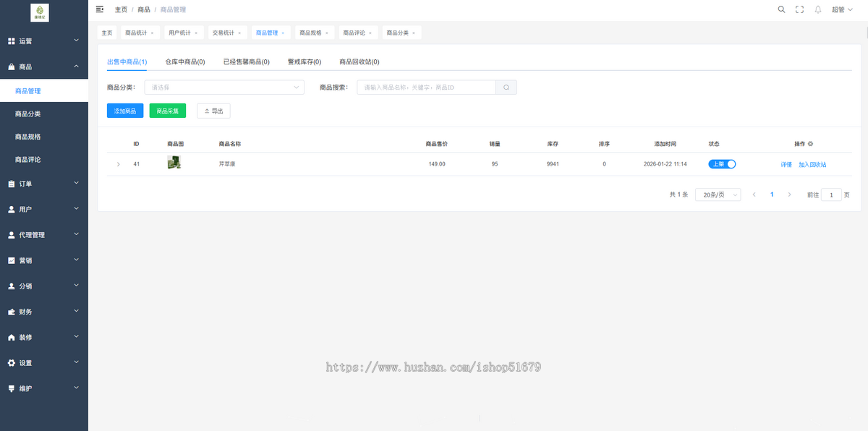The height and width of the screenshot is (431, 868).
Task: Open the 主页 page tab
Action: pos(107,33)
